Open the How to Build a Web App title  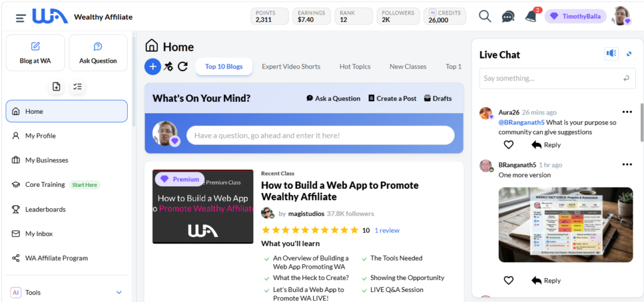tap(340, 191)
